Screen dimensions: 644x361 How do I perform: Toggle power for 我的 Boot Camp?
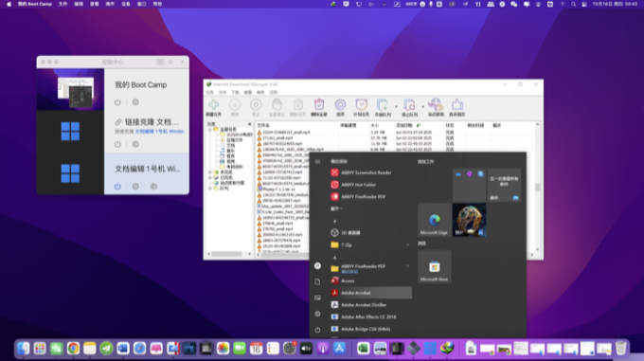pos(117,101)
